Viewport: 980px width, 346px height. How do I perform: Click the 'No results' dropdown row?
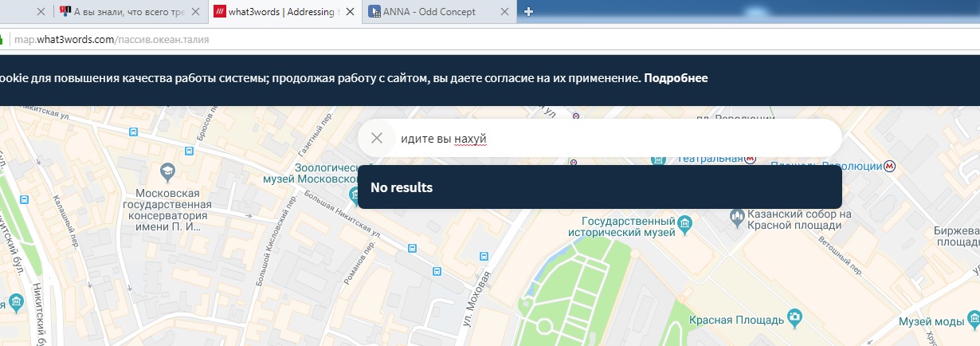click(600, 187)
